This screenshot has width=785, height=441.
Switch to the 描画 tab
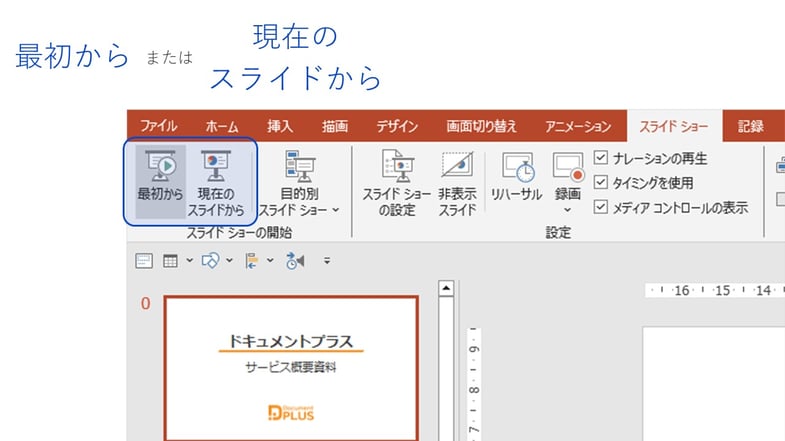click(x=334, y=126)
